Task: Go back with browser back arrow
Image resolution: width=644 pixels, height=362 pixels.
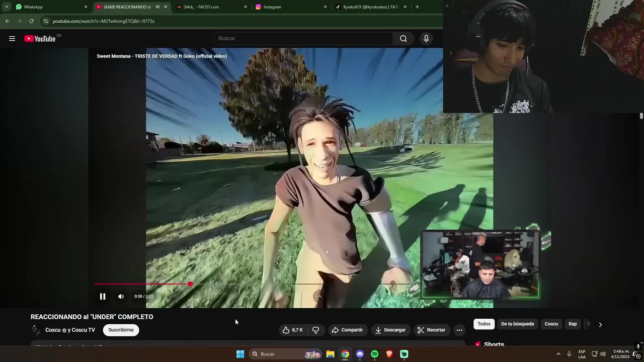Action: point(7,21)
